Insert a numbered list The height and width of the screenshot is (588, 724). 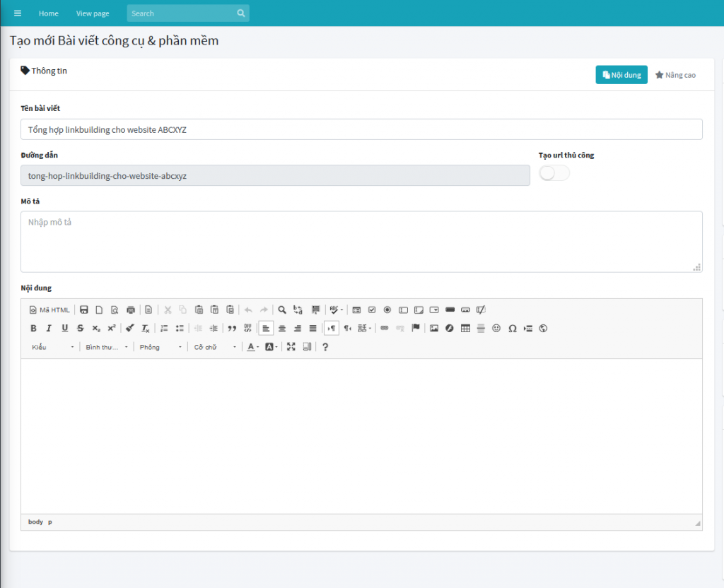(x=164, y=328)
